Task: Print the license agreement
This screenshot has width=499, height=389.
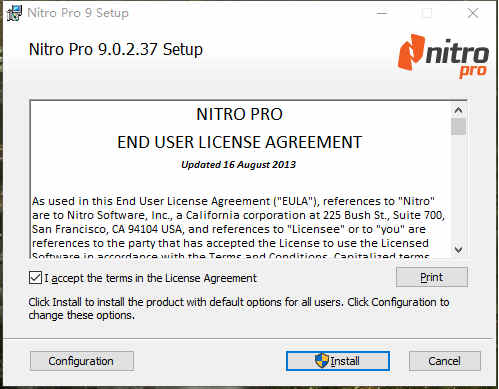Action: (432, 277)
